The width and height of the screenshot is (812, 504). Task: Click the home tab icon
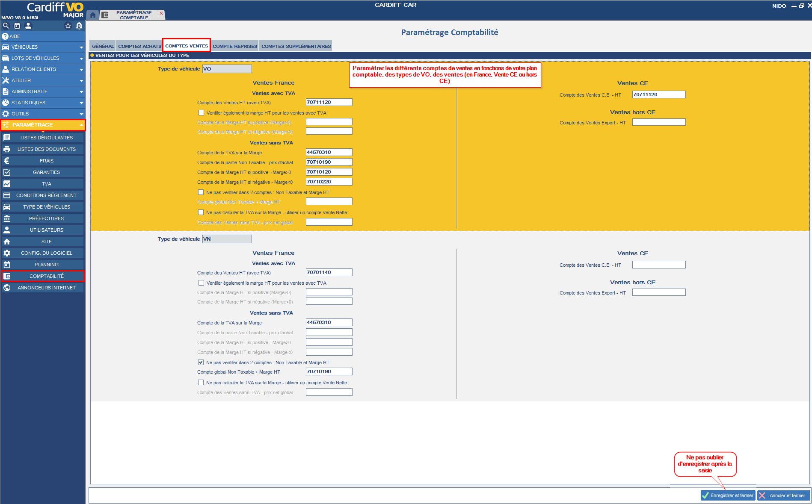[x=93, y=15]
